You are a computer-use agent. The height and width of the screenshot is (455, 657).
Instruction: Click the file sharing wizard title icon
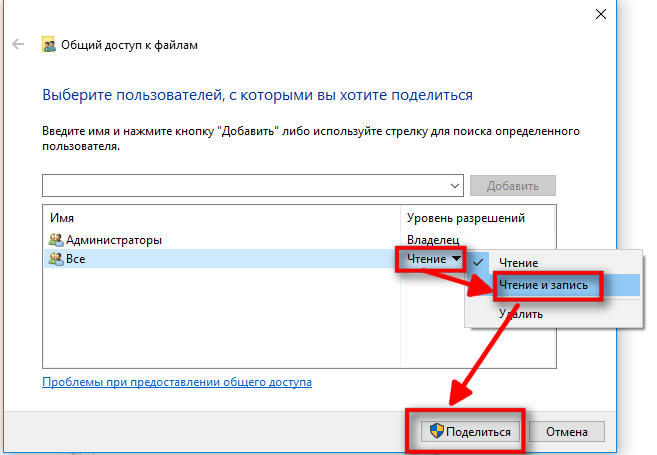(49, 44)
